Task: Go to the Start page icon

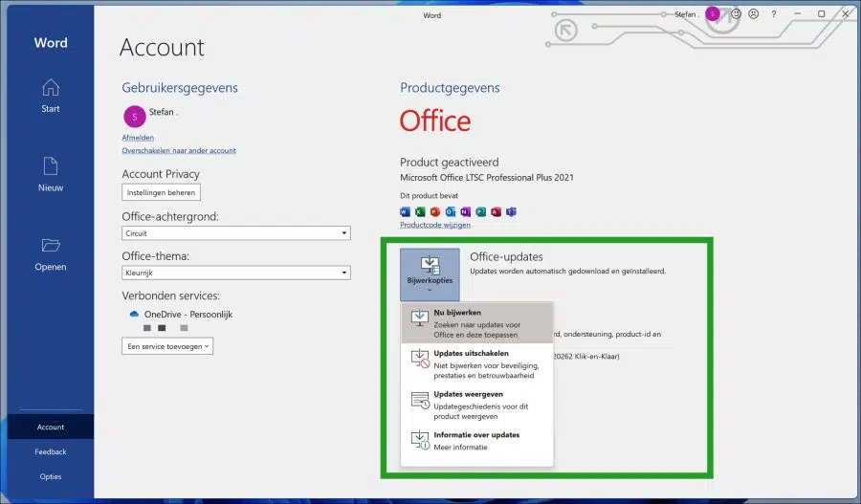Action: (51, 87)
